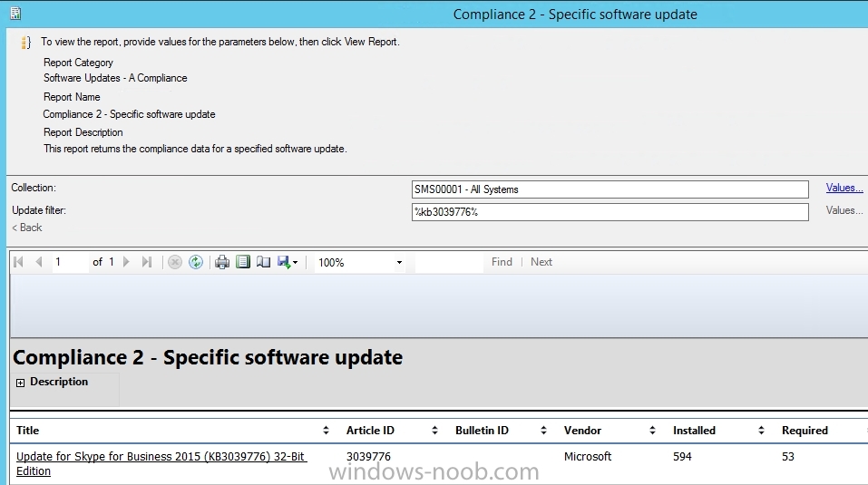The height and width of the screenshot is (485, 868).
Task: Refresh the report
Action: [196, 262]
